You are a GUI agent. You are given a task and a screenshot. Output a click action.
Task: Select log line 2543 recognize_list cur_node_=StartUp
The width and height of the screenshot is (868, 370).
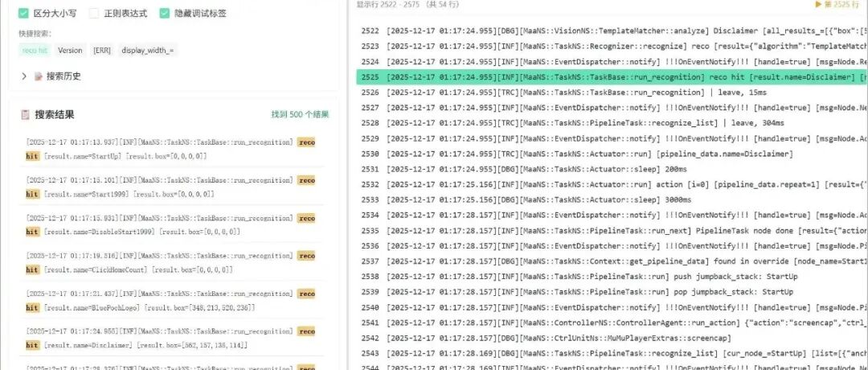(612, 353)
